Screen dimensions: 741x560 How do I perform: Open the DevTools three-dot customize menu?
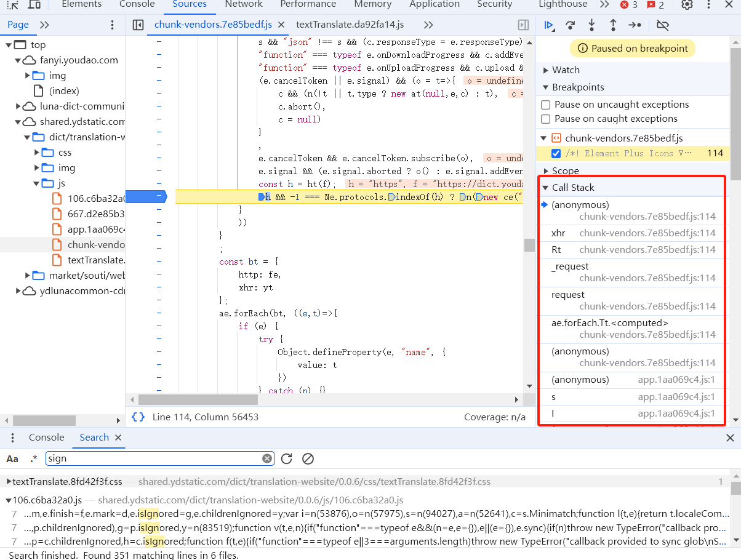tap(709, 5)
